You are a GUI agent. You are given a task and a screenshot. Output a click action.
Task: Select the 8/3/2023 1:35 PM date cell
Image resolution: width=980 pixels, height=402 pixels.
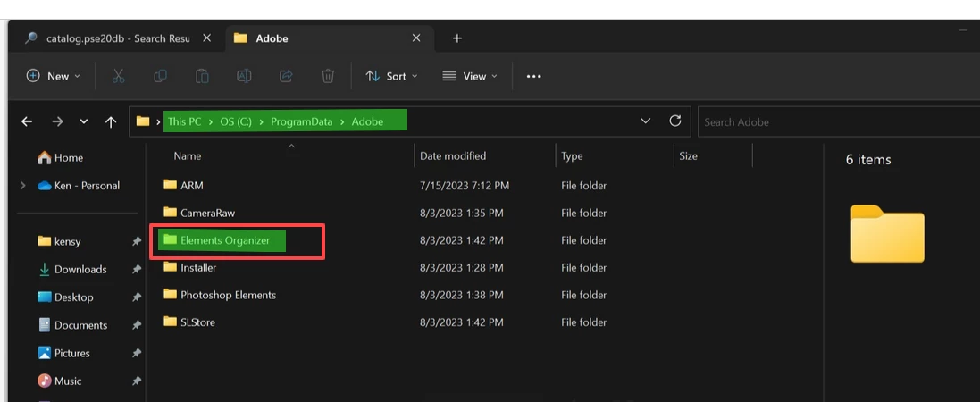click(461, 214)
